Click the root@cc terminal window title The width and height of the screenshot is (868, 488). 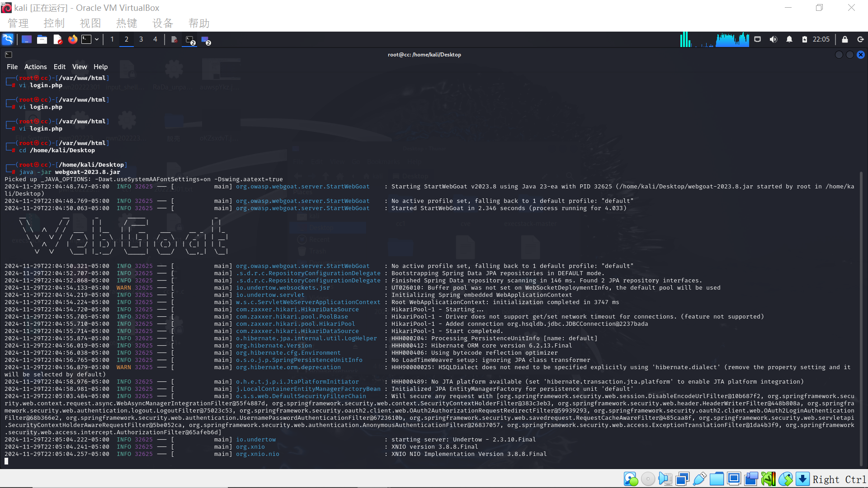425,55
